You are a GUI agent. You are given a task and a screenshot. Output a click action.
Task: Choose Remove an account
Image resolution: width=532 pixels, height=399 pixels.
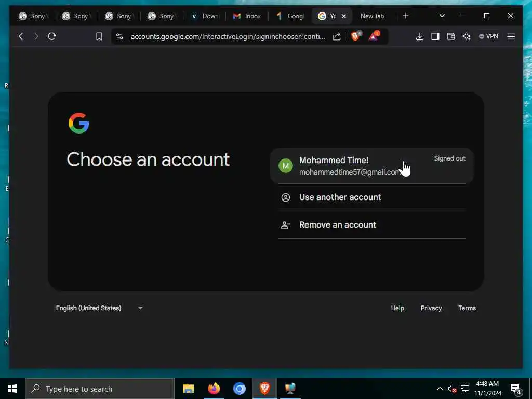[372, 224]
